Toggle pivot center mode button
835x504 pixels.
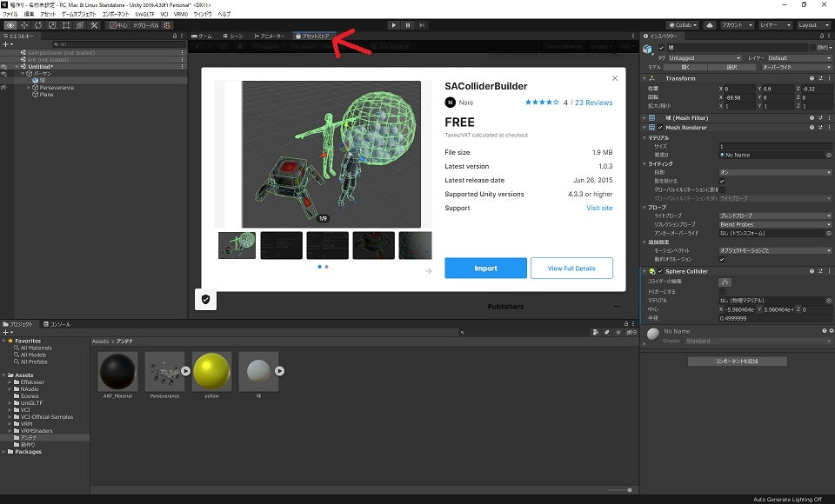tap(118, 25)
